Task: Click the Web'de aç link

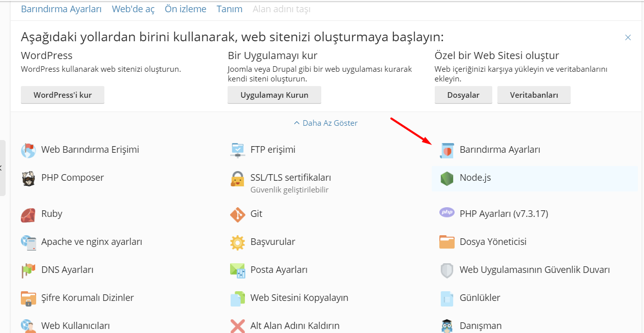Action: [x=133, y=9]
